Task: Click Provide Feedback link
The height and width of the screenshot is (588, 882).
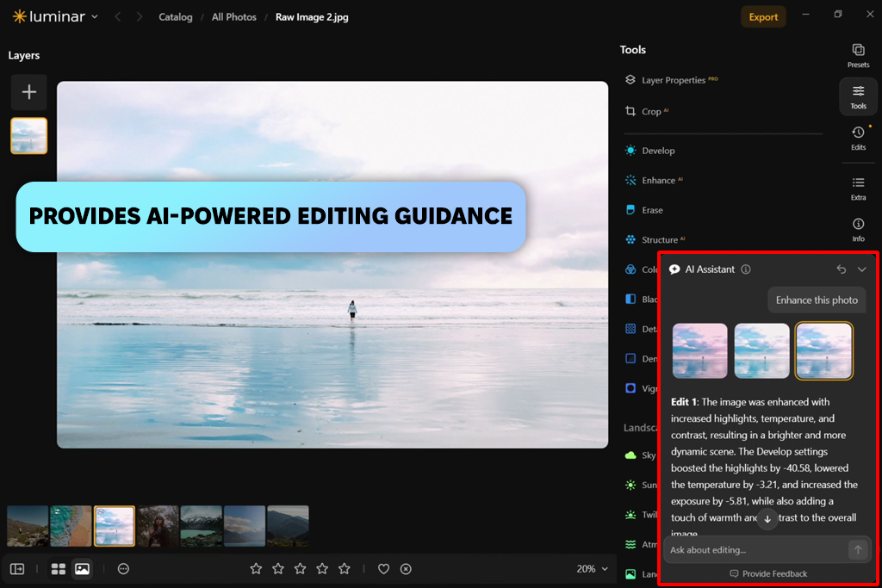Action: (x=768, y=573)
